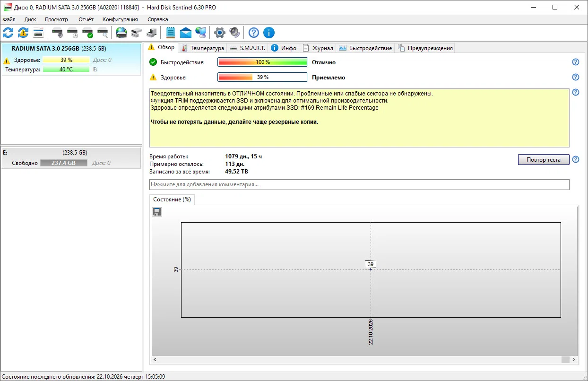
Task: Click the speaker sound icon in toolbar
Action: [234, 33]
